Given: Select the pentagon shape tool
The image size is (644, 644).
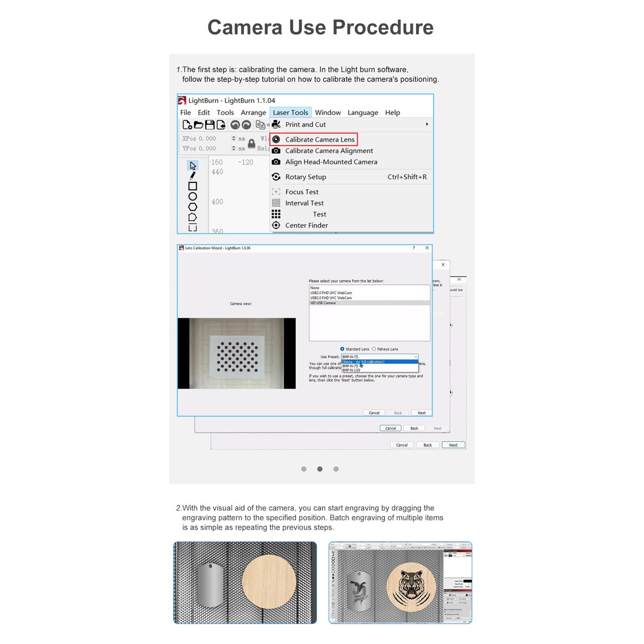Looking at the screenshot, I should 193,217.
